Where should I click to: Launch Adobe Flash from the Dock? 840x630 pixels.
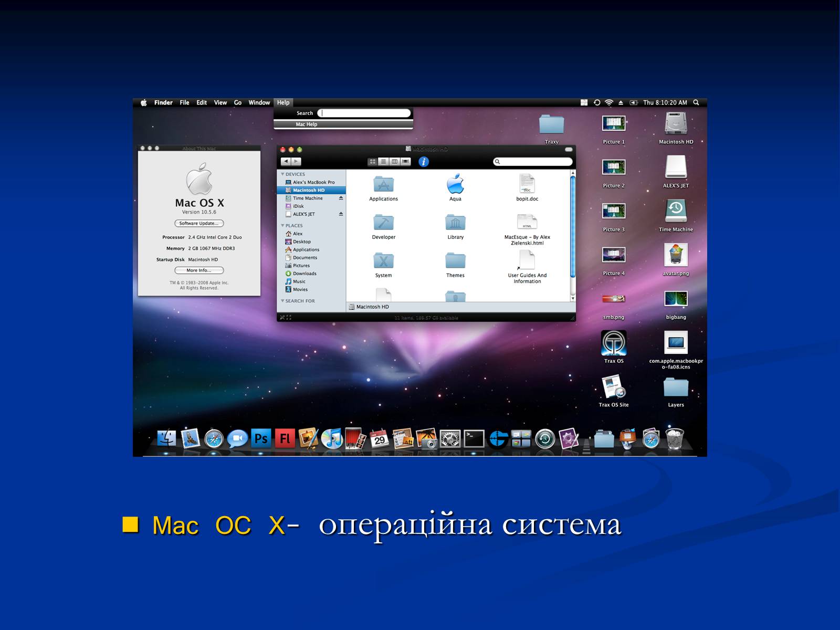[285, 438]
